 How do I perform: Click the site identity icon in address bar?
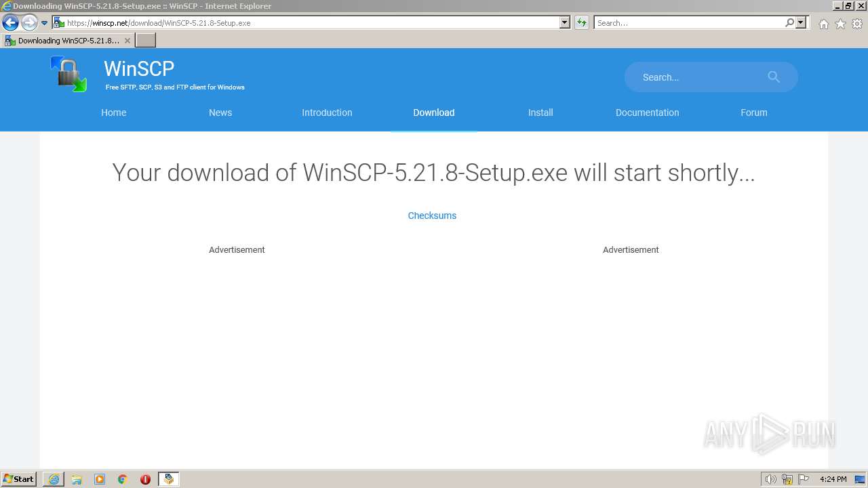59,23
